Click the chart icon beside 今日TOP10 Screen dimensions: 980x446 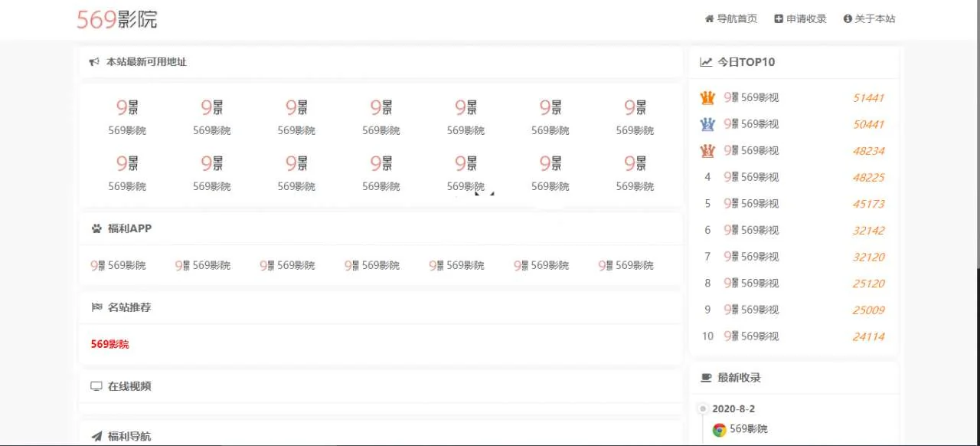[x=706, y=62]
